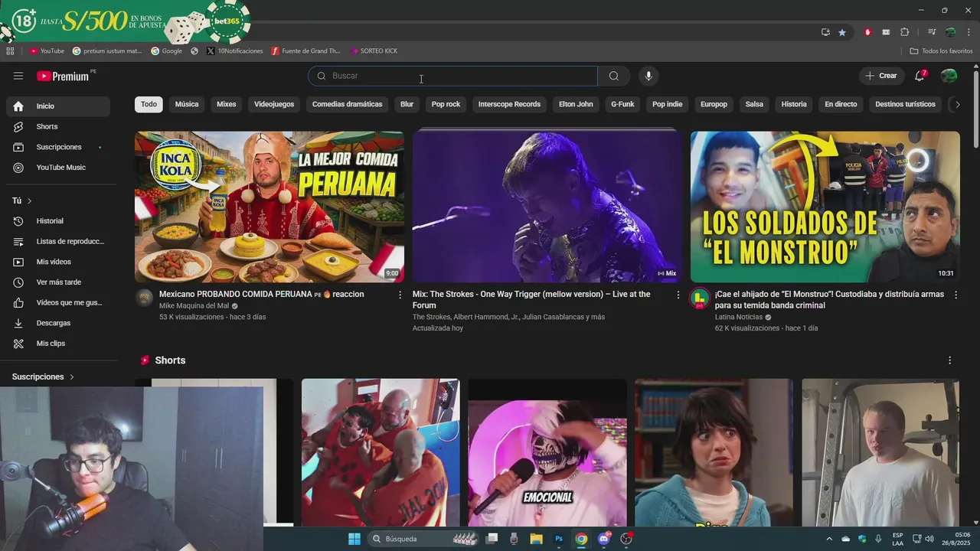Click the Buscar search field
Viewport: 980px width, 551px height.
coord(453,76)
